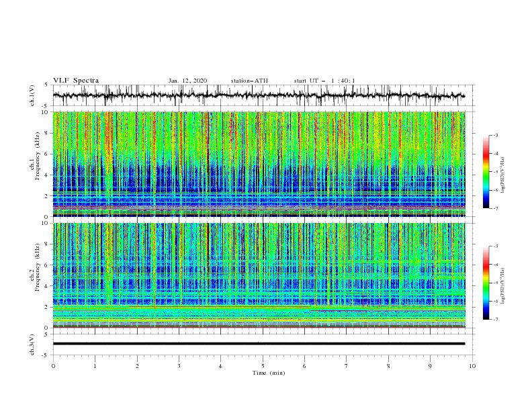
Task: Click the "-7" label on ch.1 colorbar
Action: coord(496,209)
